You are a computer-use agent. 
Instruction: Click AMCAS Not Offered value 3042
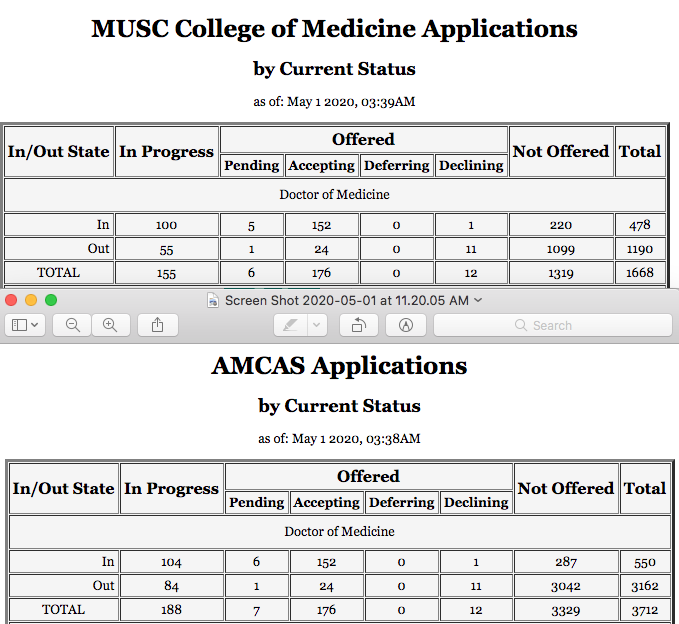(x=566, y=586)
